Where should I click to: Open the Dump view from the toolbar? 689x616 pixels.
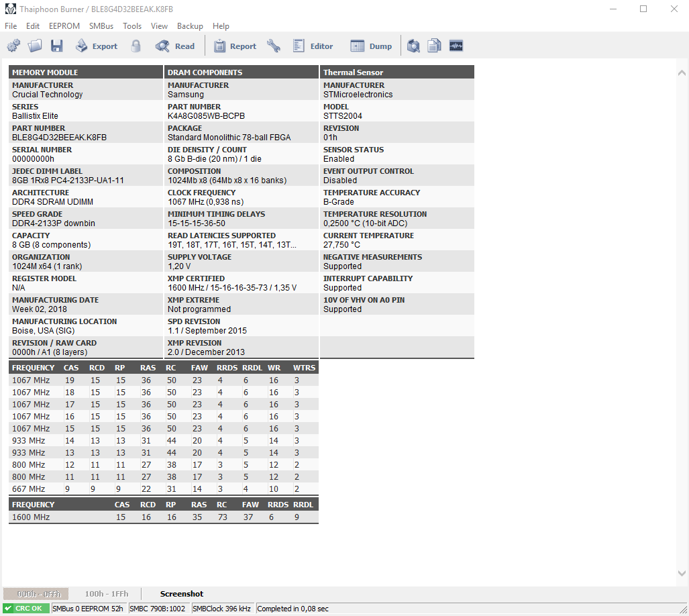(371, 46)
